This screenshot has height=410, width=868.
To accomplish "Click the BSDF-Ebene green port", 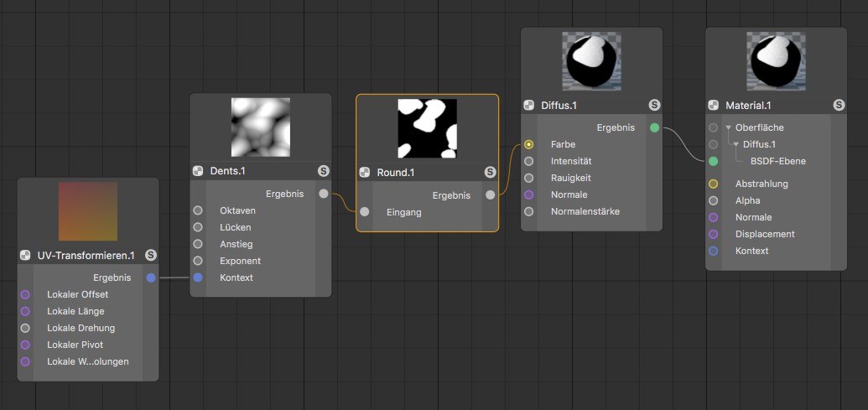I will (x=714, y=161).
